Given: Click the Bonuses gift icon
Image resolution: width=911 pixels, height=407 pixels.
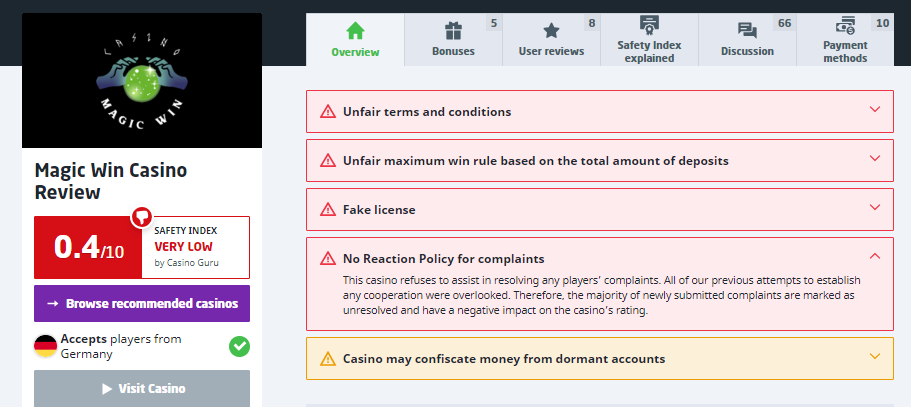Looking at the screenshot, I should [453, 31].
